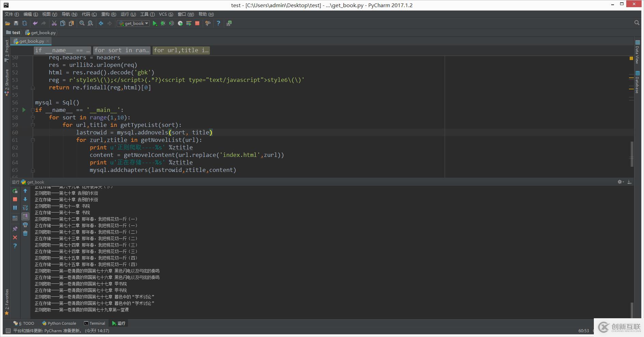644x337 pixels.
Task: Click the Navigate Back arrow
Action: click(101, 23)
